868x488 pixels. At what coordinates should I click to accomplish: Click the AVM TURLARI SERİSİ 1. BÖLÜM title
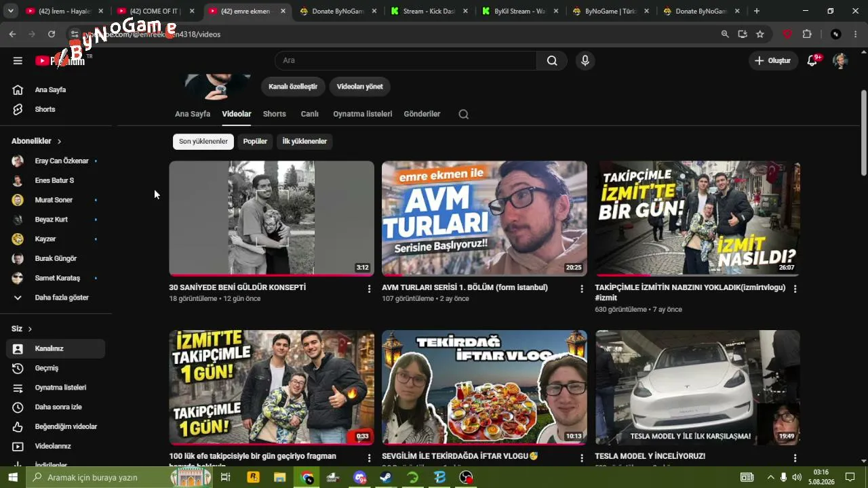(x=465, y=287)
